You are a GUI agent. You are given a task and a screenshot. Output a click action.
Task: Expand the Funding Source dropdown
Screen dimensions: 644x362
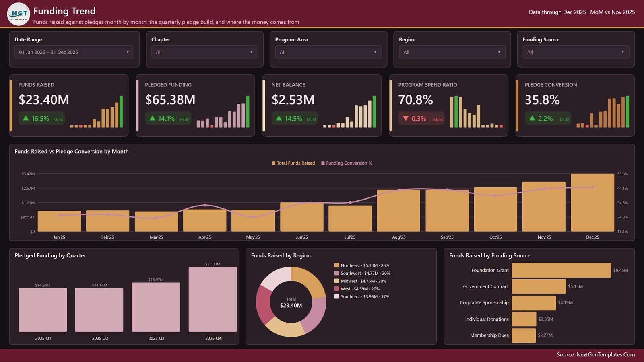point(576,52)
